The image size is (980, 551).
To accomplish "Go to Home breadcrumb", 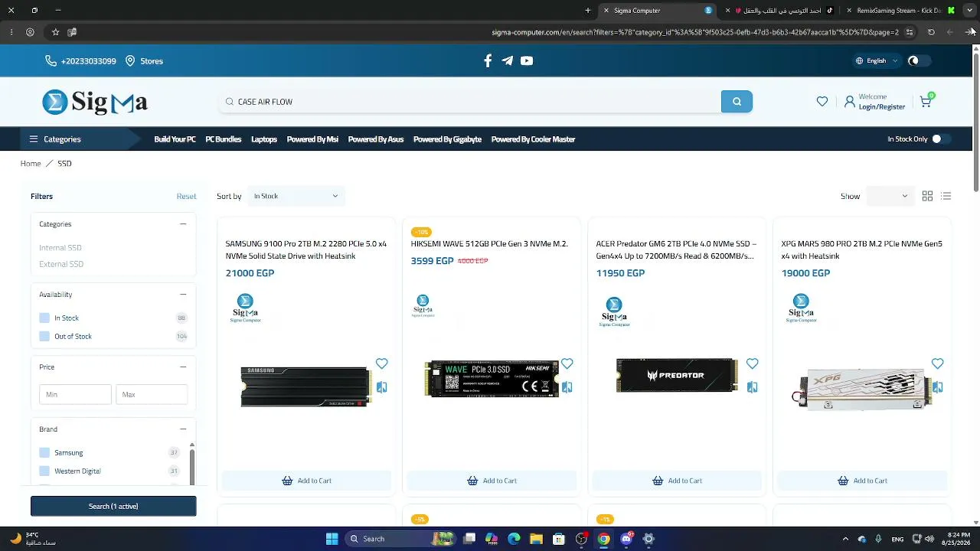I will [31, 164].
